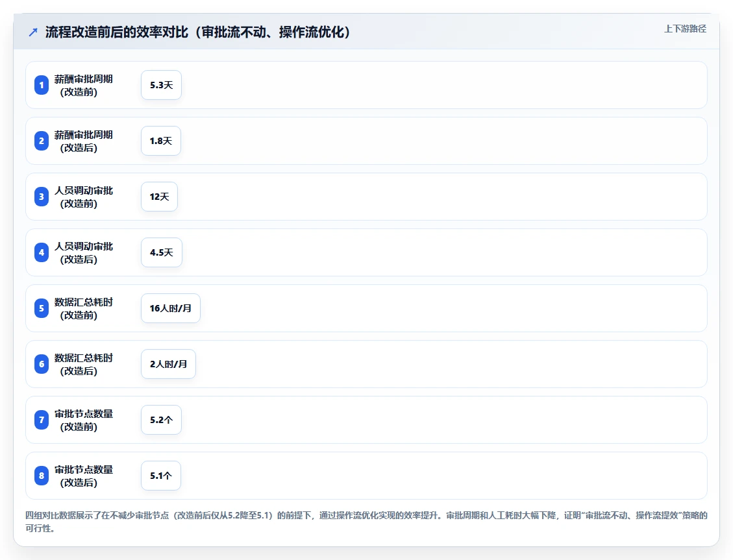Click the row label 薪酬审批周期 (改造后)
The width and height of the screenshot is (733, 560).
[84, 141]
